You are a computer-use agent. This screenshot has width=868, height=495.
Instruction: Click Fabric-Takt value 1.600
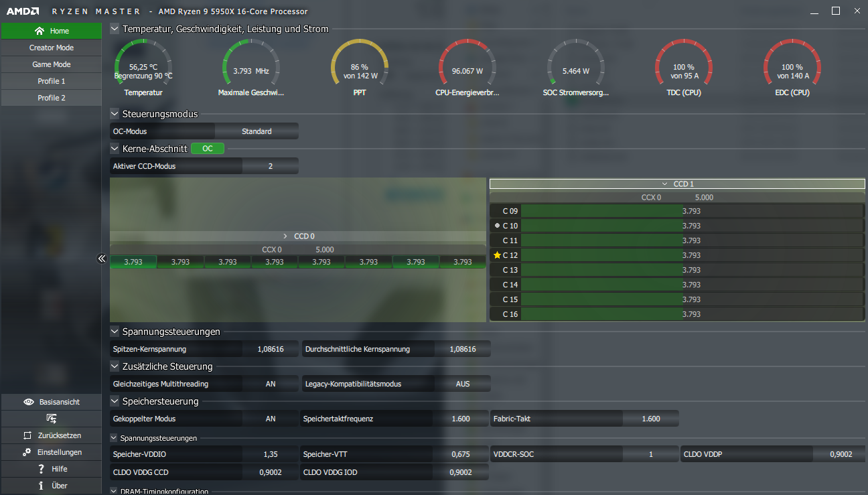point(651,419)
